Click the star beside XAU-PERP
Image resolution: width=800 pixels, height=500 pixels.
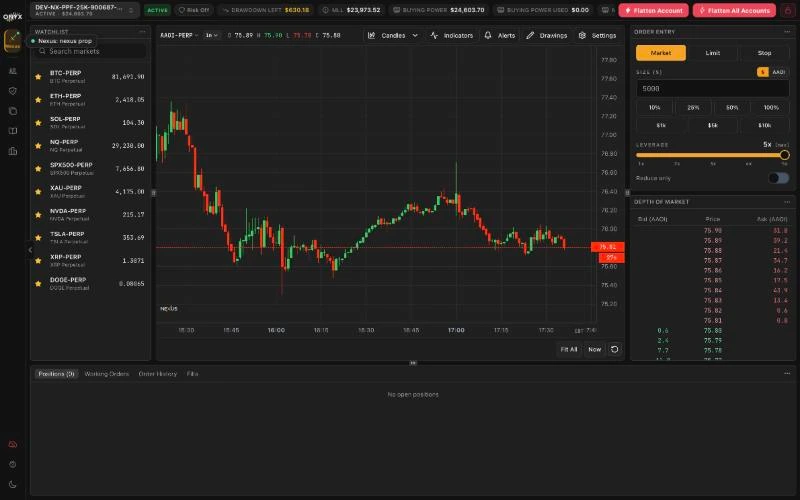[38, 191]
